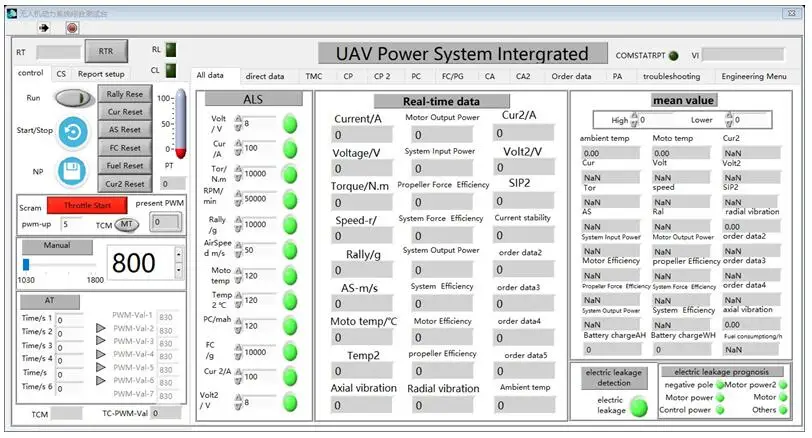
Task: Click the Rally Rese button
Action: click(x=125, y=94)
